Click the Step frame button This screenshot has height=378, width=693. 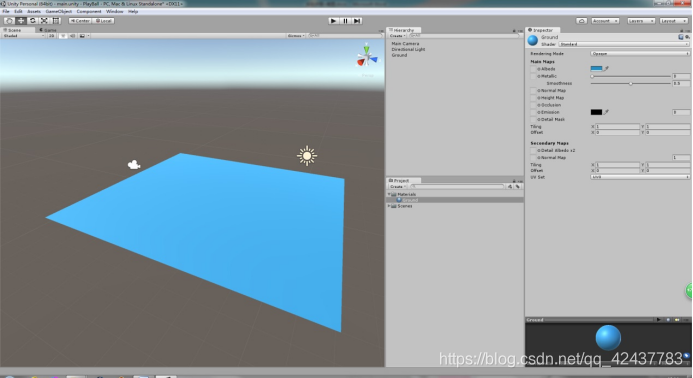point(358,21)
